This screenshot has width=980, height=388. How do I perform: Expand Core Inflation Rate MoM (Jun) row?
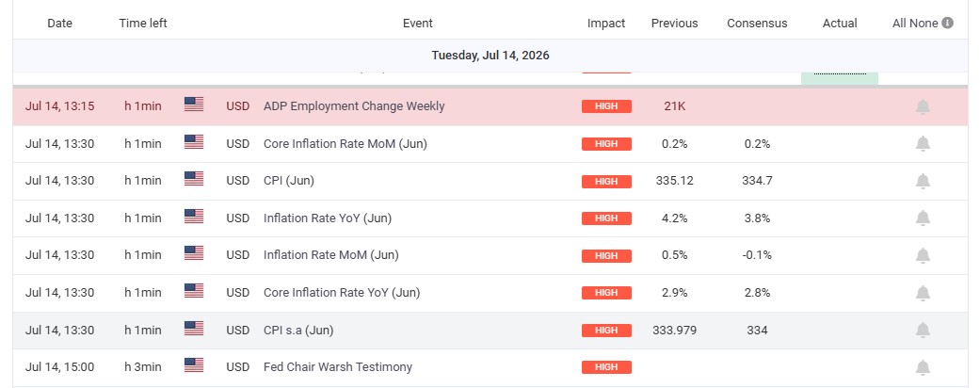[x=490, y=144]
